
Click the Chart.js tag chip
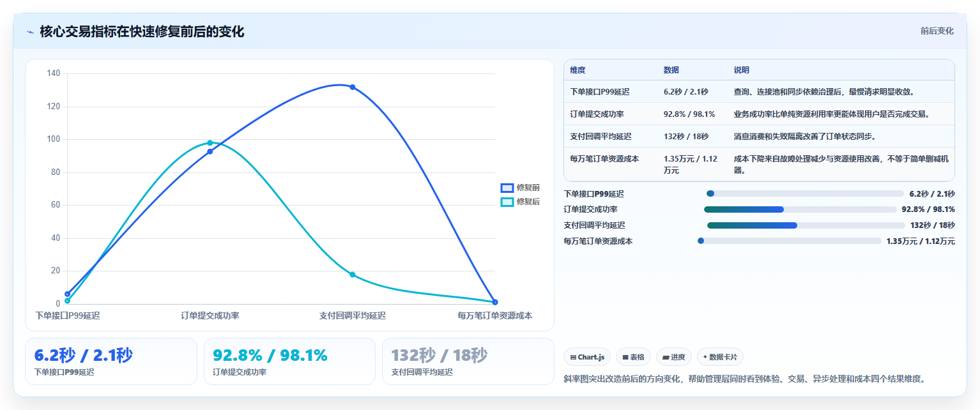(x=587, y=357)
